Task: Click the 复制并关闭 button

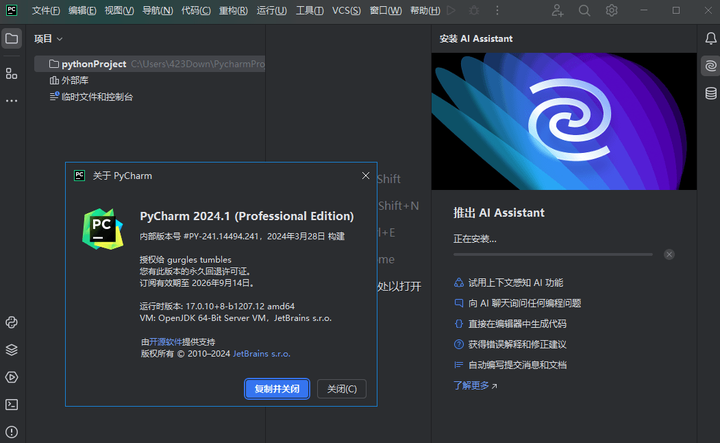Action: (x=277, y=389)
